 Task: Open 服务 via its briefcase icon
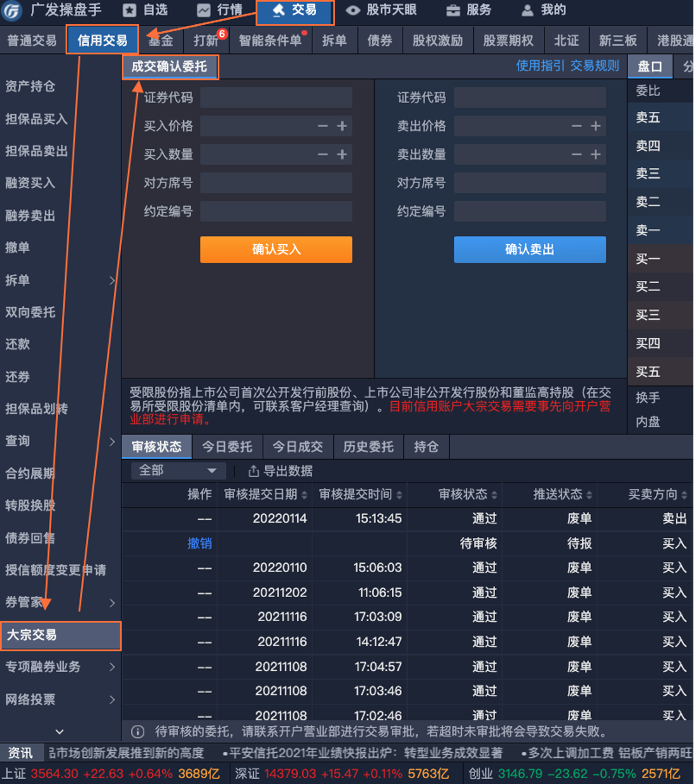point(453,10)
